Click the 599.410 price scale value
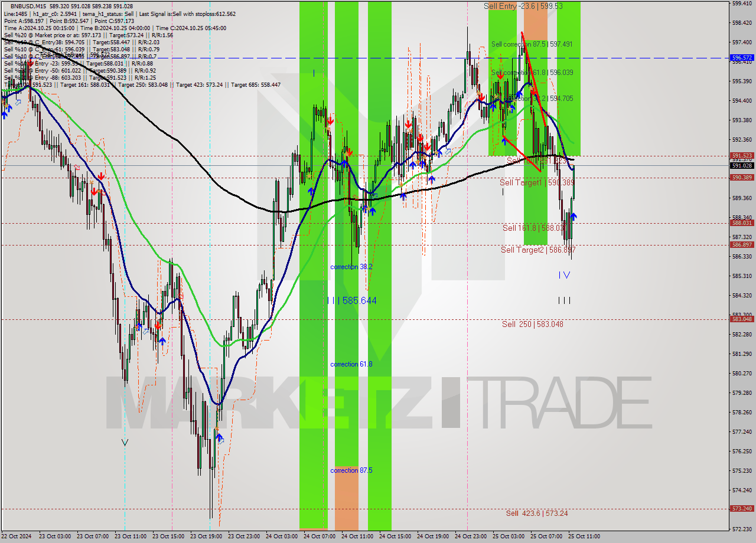 [742, 4]
